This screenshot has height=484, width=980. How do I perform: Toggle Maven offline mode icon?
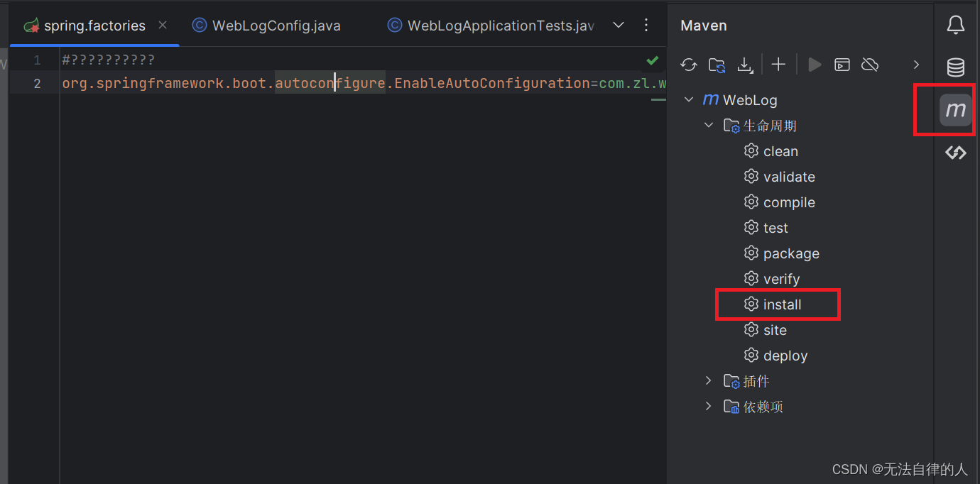click(870, 65)
